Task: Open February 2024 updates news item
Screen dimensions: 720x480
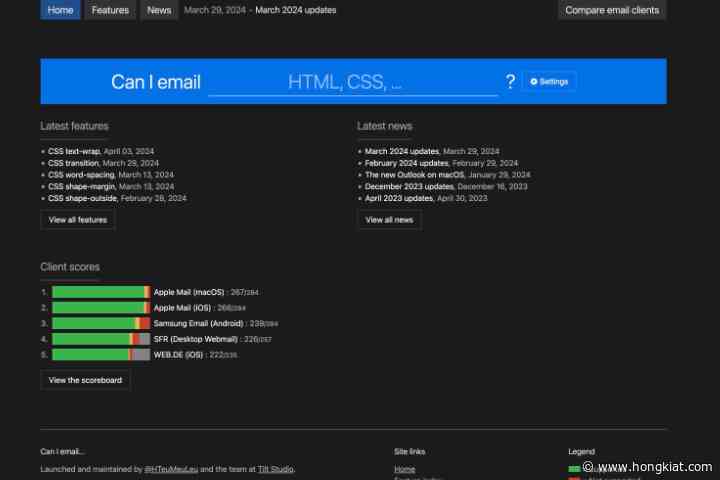Action: pyautogui.click(x=406, y=163)
